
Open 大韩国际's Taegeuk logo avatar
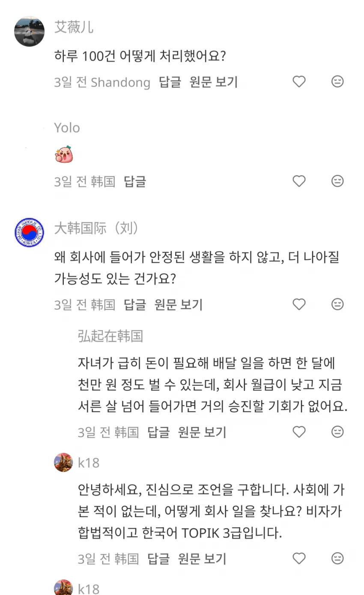pos(29,233)
